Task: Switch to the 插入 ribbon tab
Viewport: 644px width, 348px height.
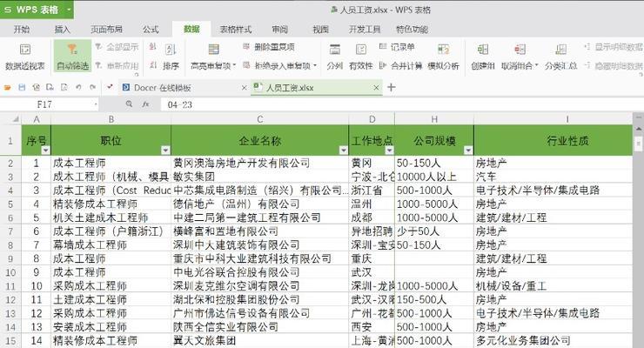Action: (63, 29)
